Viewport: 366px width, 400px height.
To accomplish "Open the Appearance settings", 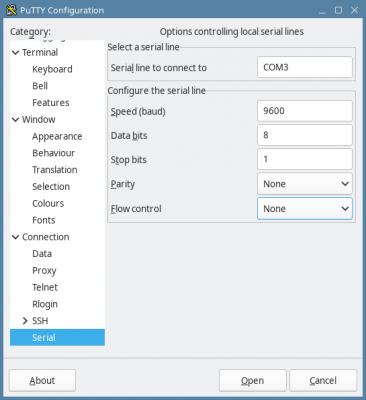I will (57, 136).
